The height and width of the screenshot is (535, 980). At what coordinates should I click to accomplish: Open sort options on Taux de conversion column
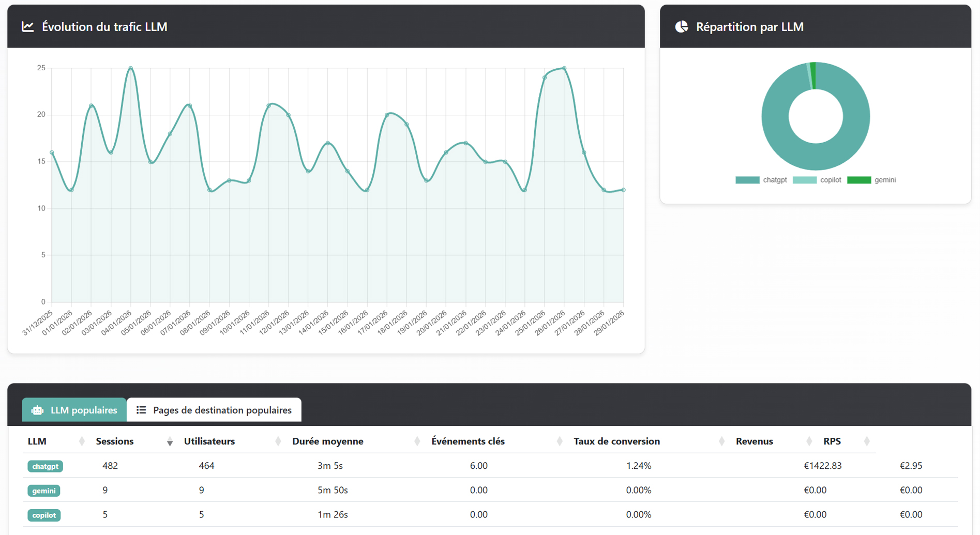coord(721,441)
